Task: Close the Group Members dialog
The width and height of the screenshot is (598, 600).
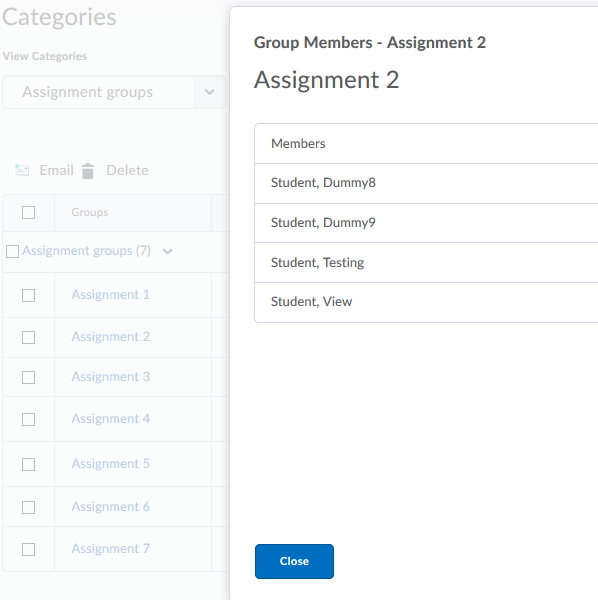Action: [x=294, y=561]
